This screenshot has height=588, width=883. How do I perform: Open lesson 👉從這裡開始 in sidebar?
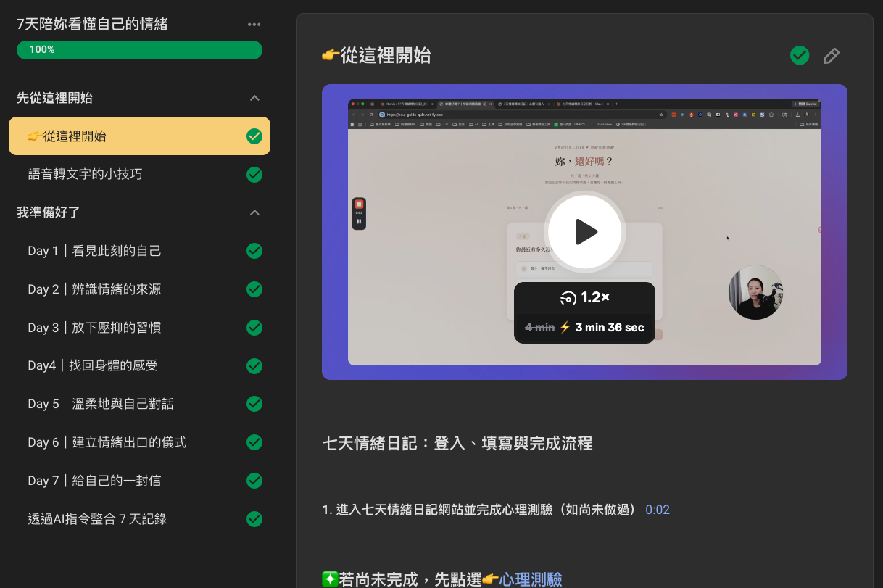point(139,136)
